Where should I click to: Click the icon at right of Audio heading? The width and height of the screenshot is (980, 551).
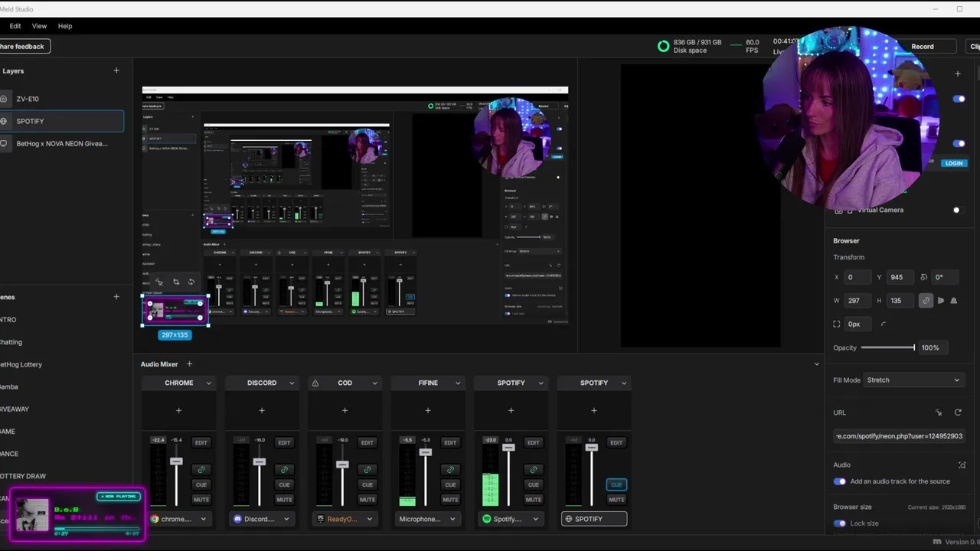point(962,465)
